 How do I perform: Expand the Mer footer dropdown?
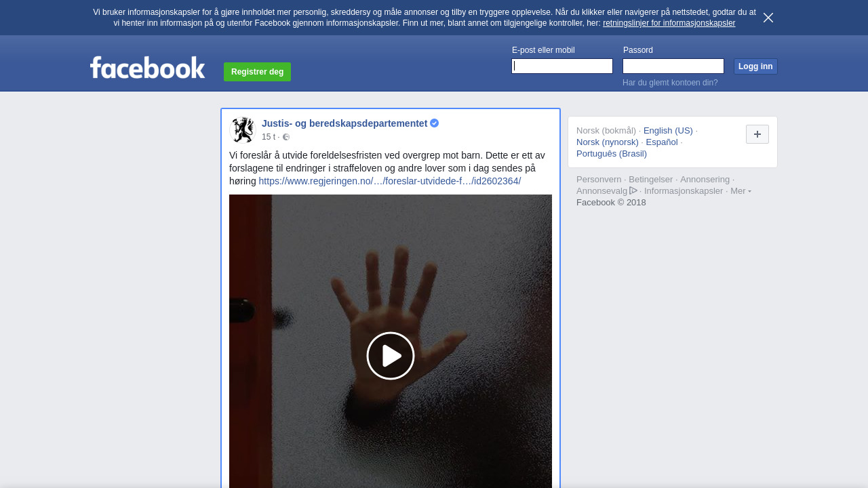[x=741, y=191]
